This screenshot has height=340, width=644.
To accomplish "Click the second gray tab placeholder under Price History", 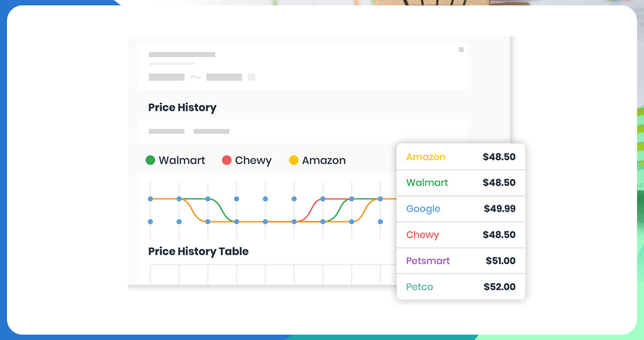I will point(212,131).
